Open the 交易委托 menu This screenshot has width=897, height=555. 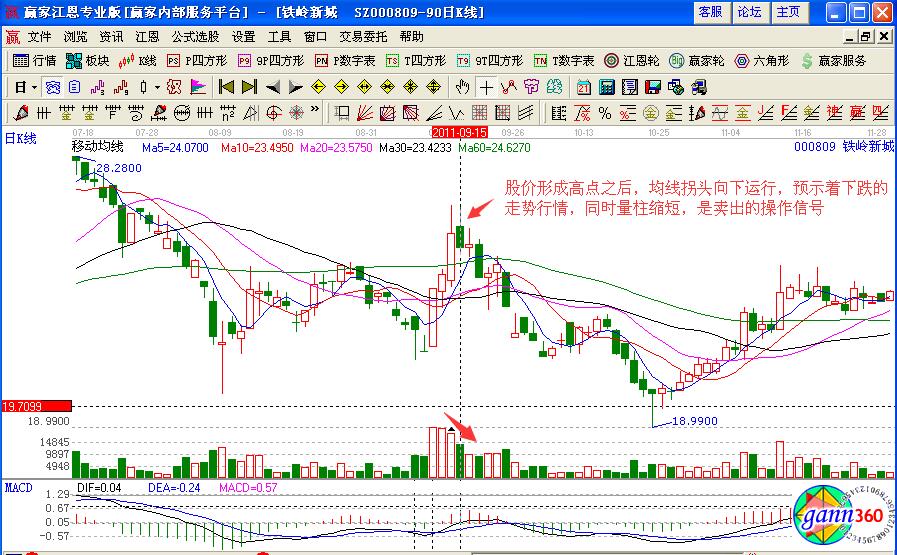[x=365, y=36]
